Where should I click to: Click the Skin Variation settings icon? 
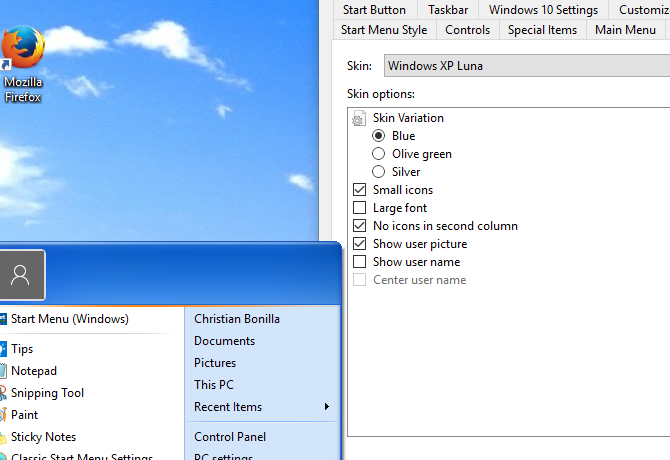pyautogui.click(x=359, y=118)
